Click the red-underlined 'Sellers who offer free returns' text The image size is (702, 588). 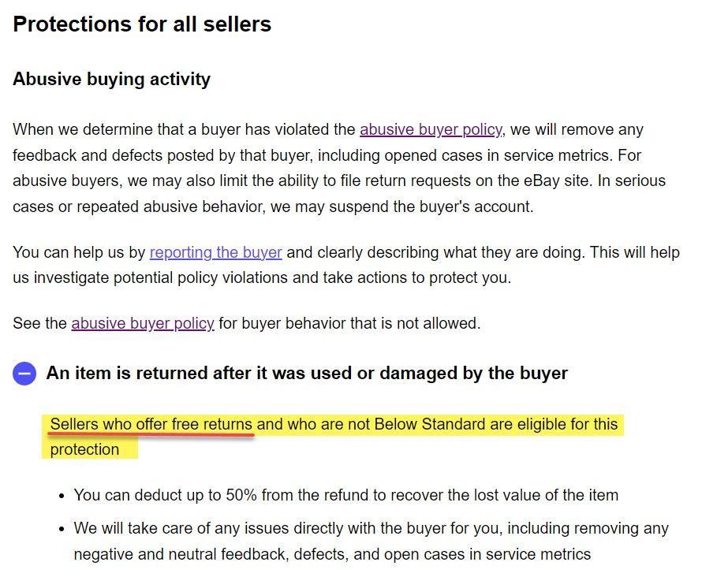(x=151, y=425)
